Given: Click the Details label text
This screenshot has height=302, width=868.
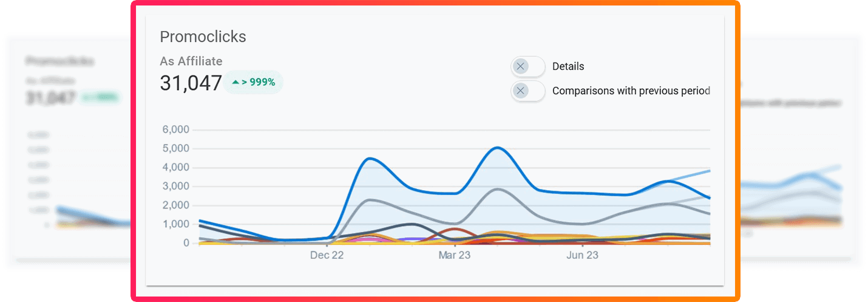Looking at the screenshot, I should point(568,66).
